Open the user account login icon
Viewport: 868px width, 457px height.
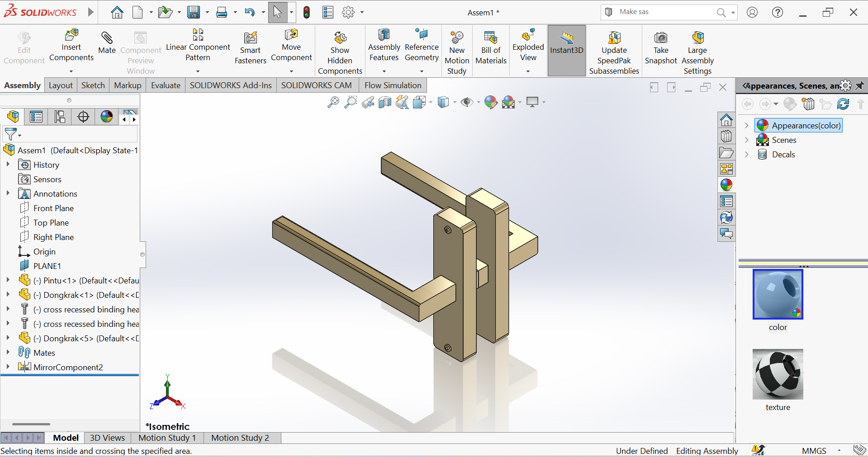pyautogui.click(x=752, y=12)
